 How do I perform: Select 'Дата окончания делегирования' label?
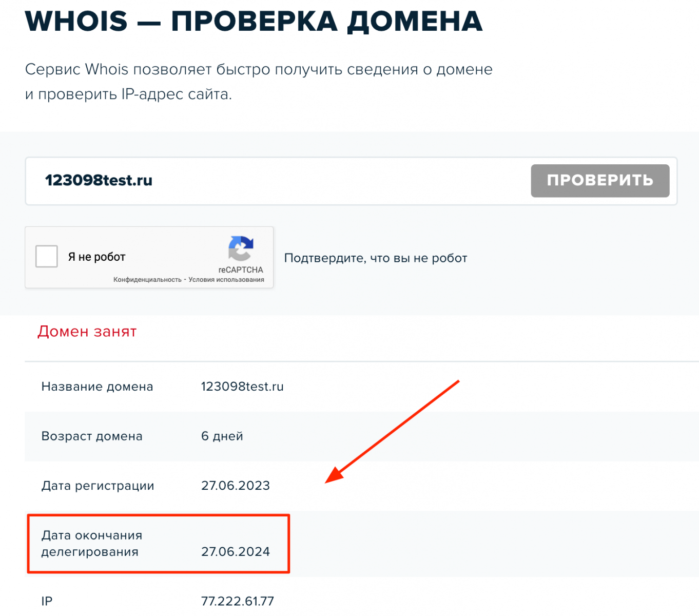coord(91,544)
